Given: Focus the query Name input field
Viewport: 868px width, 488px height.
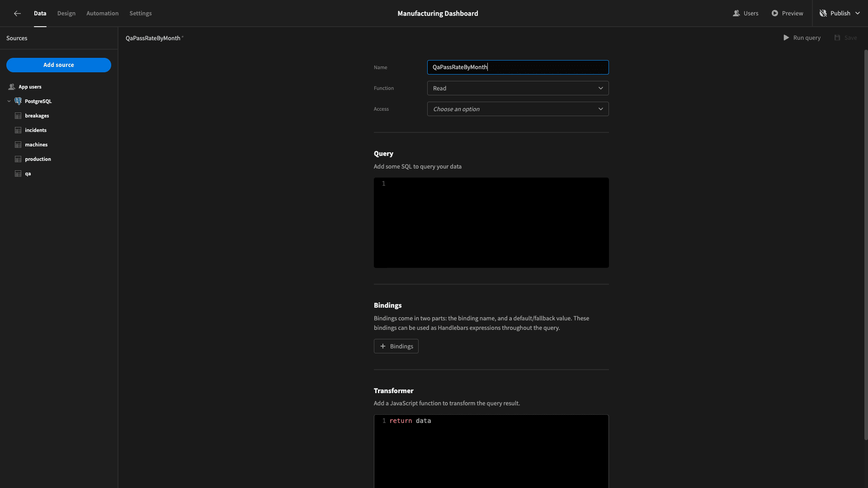Looking at the screenshot, I should coord(518,67).
